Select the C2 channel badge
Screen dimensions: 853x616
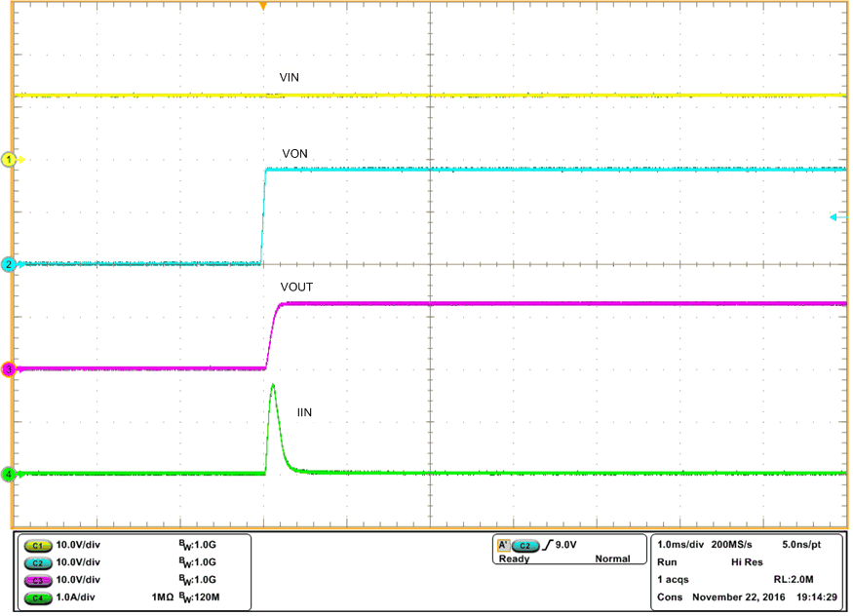tap(36, 563)
